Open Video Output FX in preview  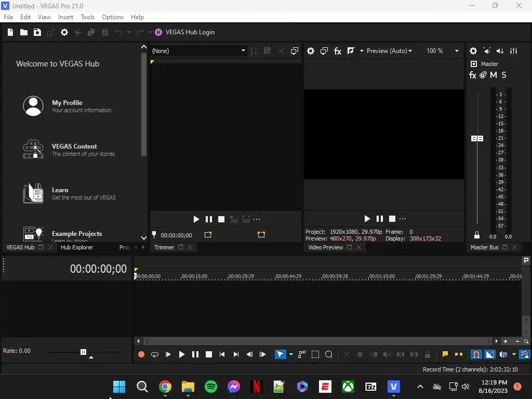[338, 51]
